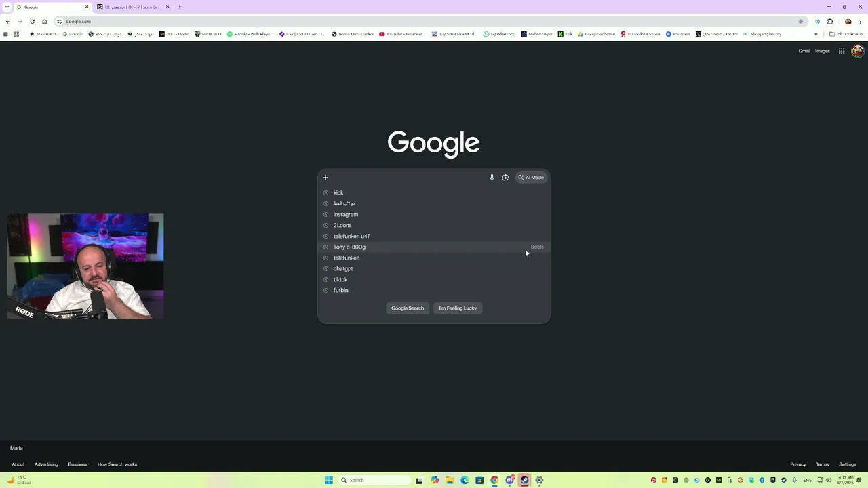868x488 pixels.
Task: Open the Chrome profile avatar
Action: coord(848,22)
